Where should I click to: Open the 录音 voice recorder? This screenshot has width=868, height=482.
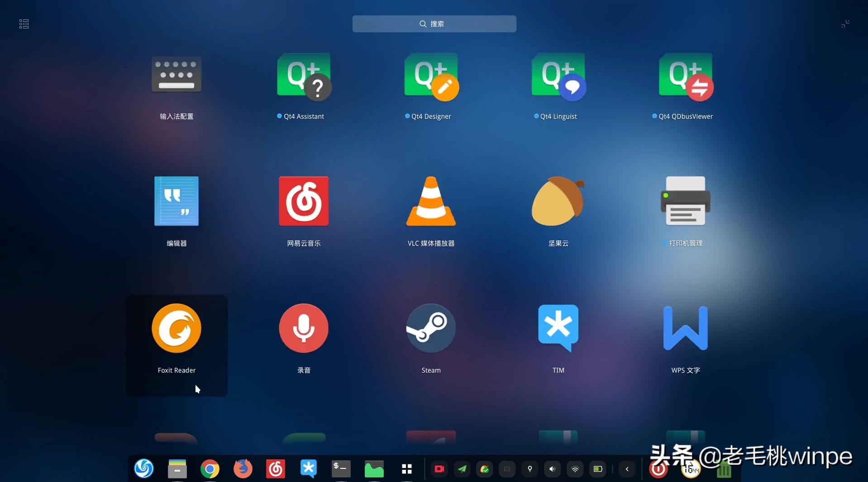pyautogui.click(x=303, y=328)
